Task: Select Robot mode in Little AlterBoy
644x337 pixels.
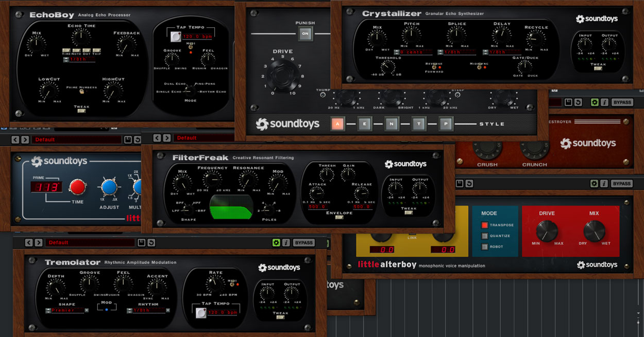Action: (x=484, y=247)
